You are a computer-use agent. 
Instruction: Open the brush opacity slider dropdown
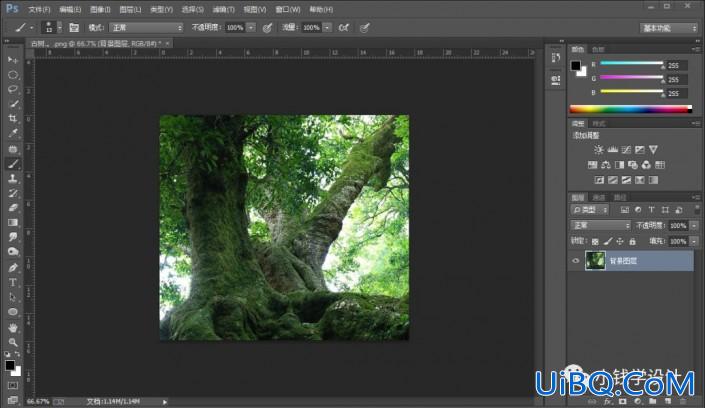[251, 28]
